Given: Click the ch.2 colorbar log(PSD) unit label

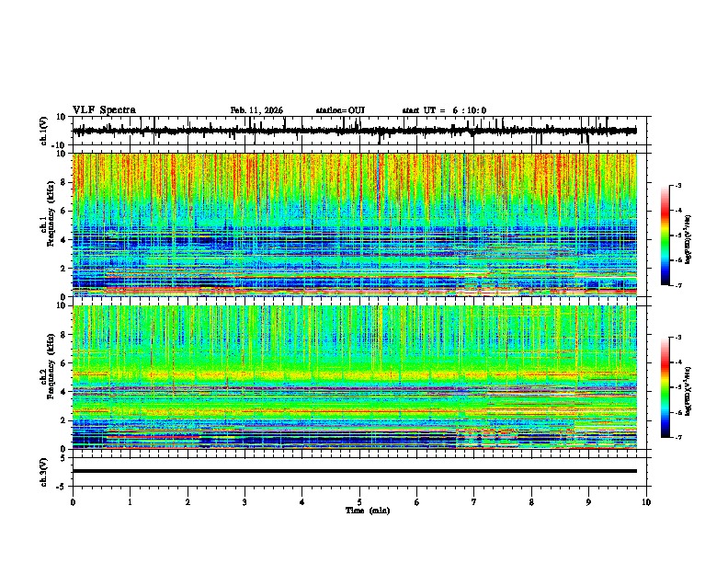Looking at the screenshot, I should click(x=688, y=391).
